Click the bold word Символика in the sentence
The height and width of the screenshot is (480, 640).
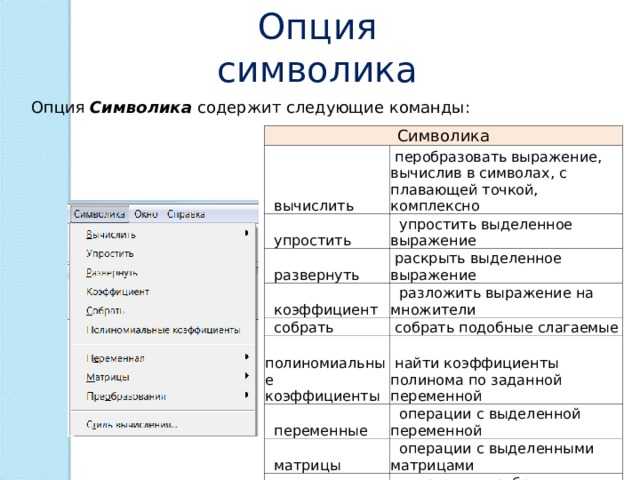click(x=140, y=108)
